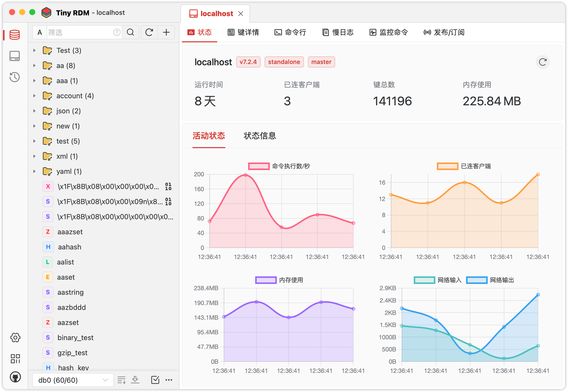Click the 已连客户端 legend color swatch

[x=447, y=166]
